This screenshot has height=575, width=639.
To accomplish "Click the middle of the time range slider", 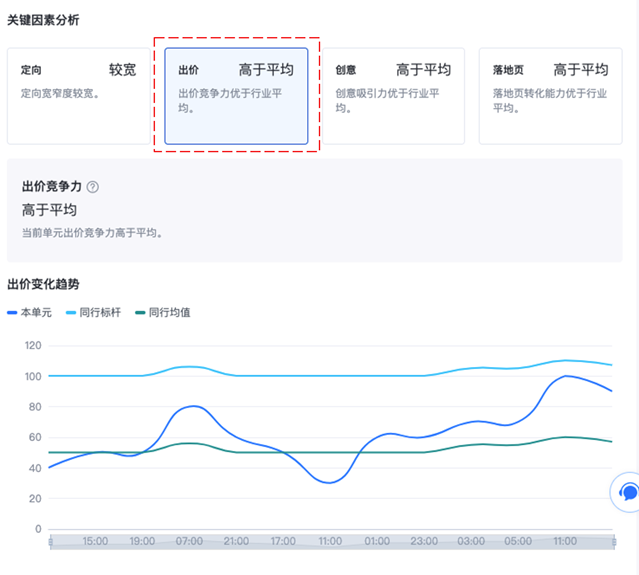I will click(x=331, y=542).
